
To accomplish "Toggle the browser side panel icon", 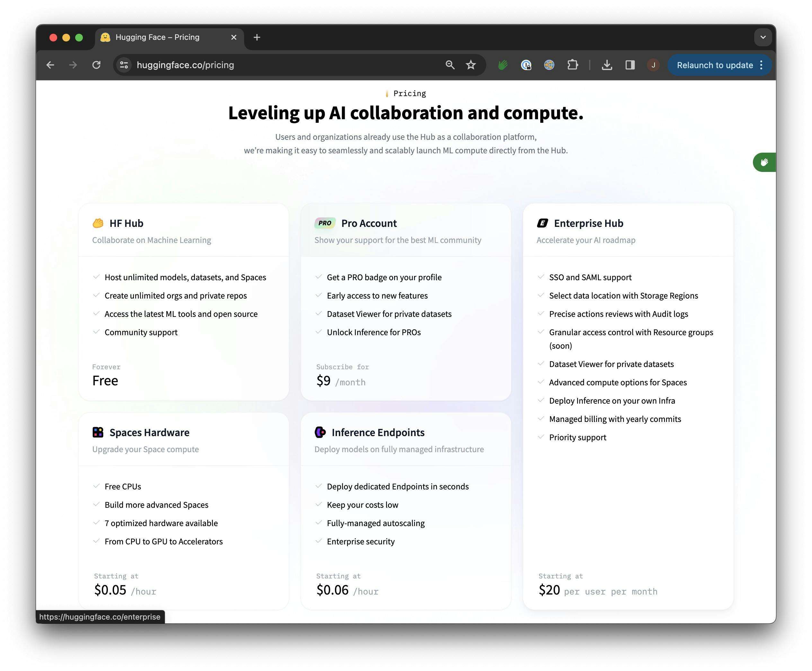I will [630, 65].
